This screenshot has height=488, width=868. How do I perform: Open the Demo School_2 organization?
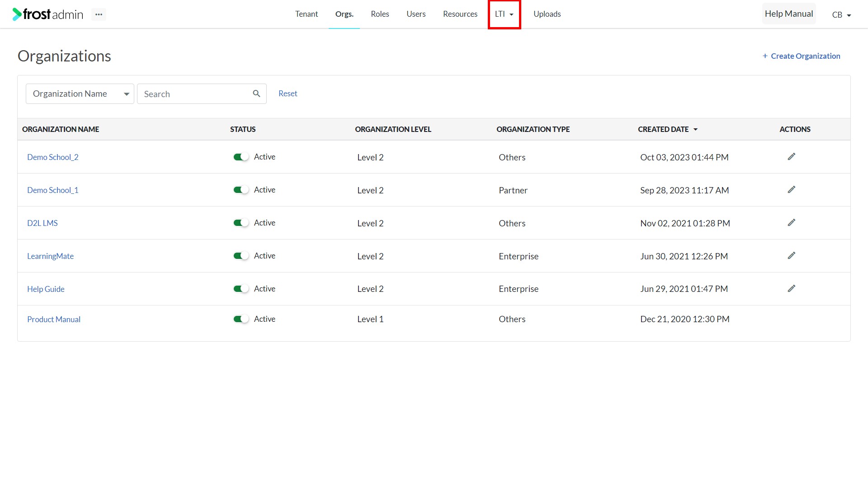tap(53, 157)
